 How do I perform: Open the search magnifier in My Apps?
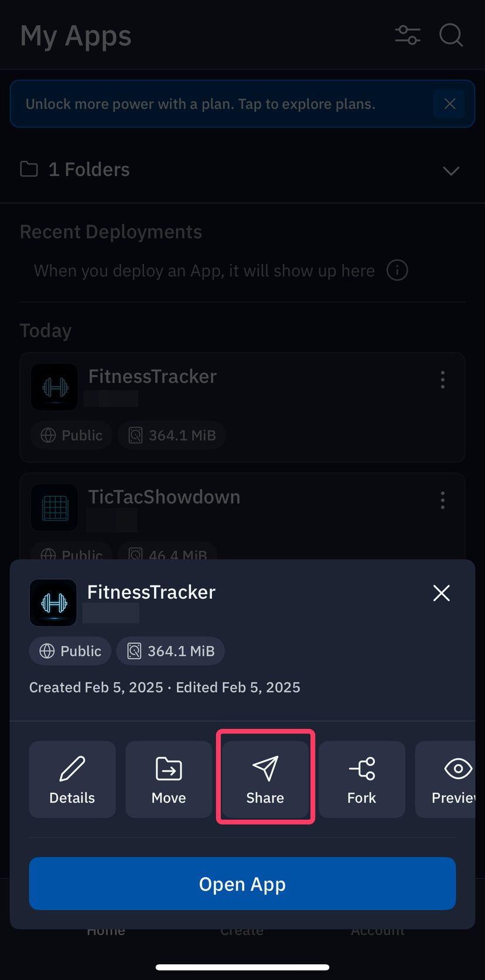(x=451, y=35)
